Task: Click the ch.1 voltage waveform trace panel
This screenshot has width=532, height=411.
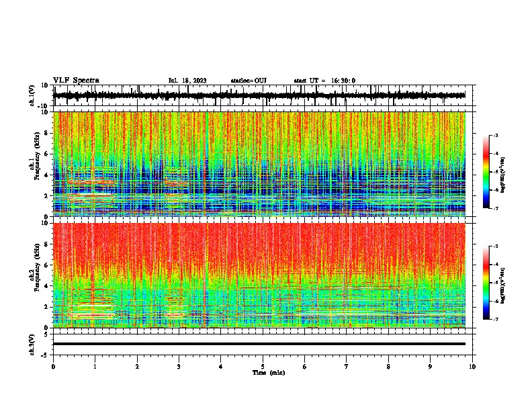Action: click(x=262, y=95)
